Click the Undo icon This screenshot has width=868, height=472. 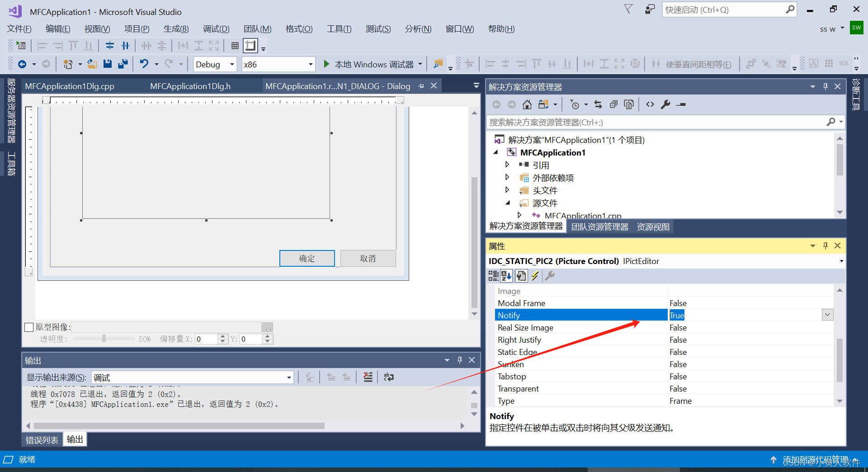tap(144, 64)
